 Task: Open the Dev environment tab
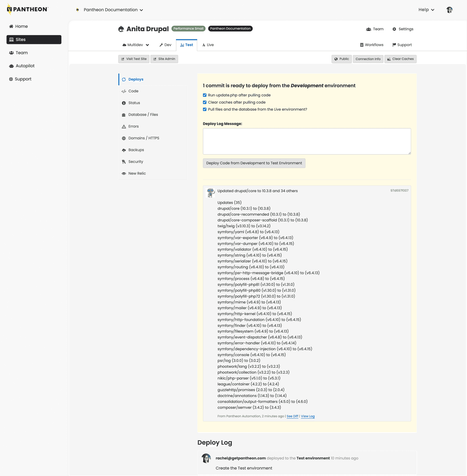[x=165, y=45]
